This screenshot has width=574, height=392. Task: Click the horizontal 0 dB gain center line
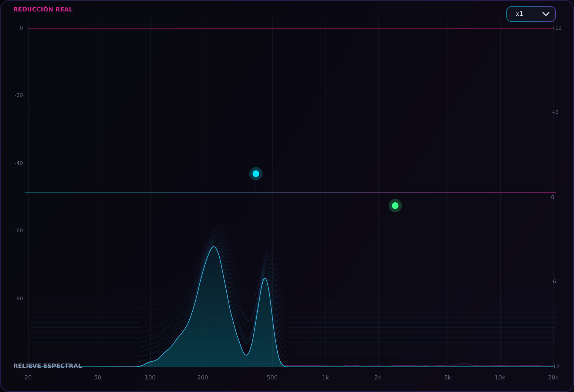(x=290, y=192)
